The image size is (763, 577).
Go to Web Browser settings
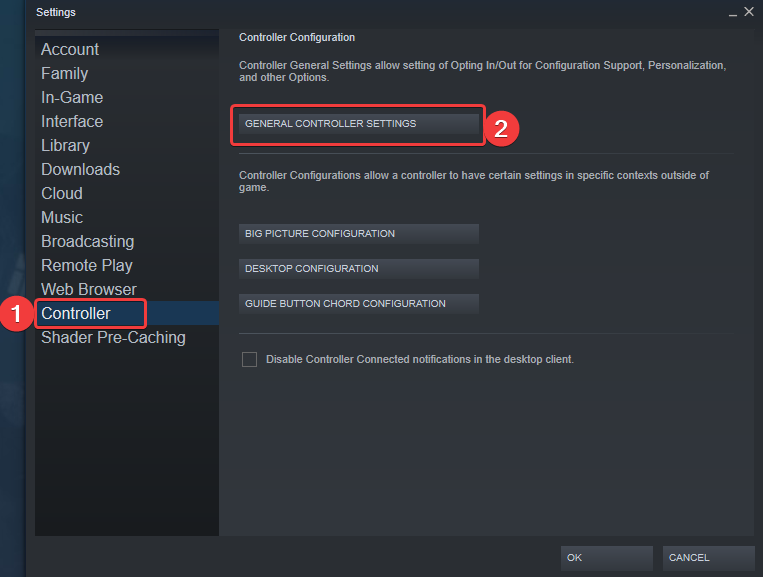coord(89,289)
